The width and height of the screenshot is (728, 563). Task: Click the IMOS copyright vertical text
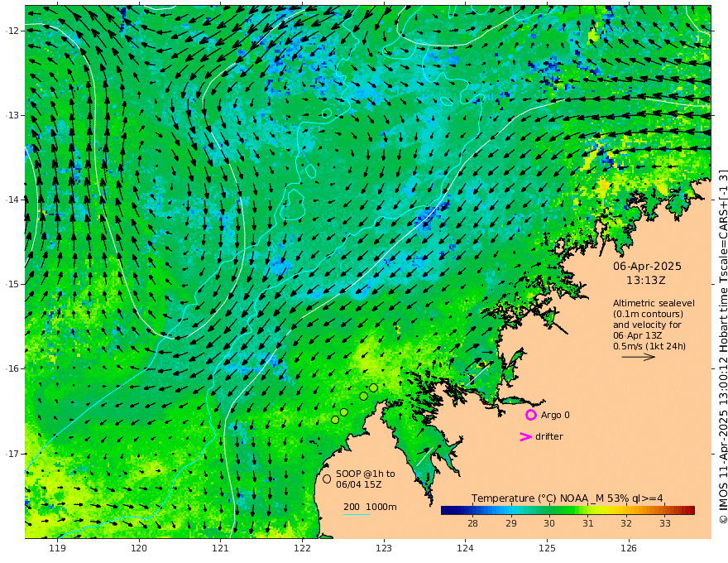pos(723,347)
